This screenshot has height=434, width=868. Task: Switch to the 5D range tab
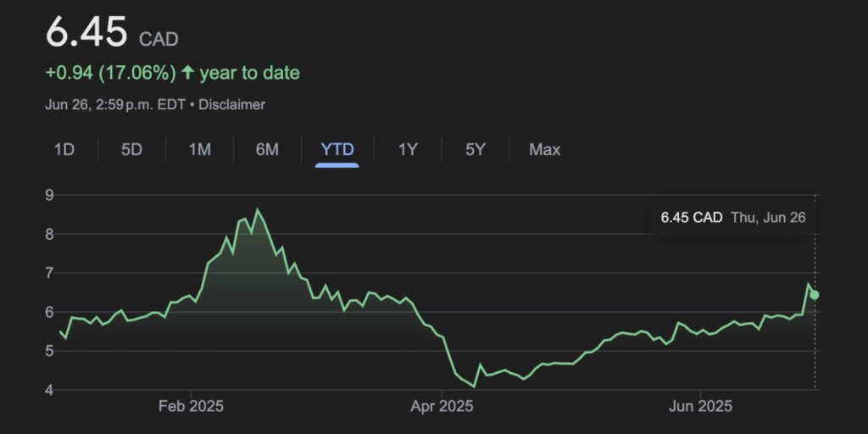pyautogui.click(x=131, y=150)
